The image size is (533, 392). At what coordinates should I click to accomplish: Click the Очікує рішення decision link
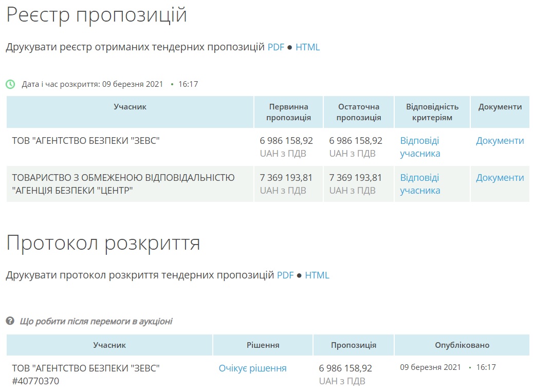(252, 368)
